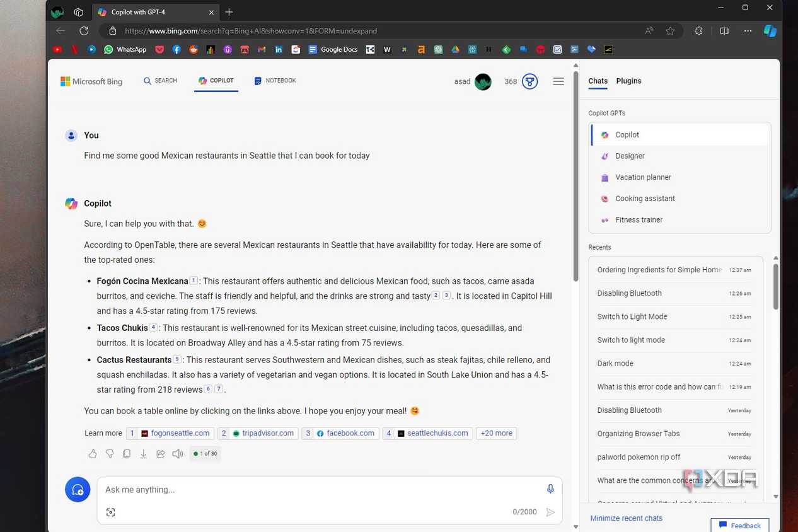Expand the +20 more sources

[496, 434]
